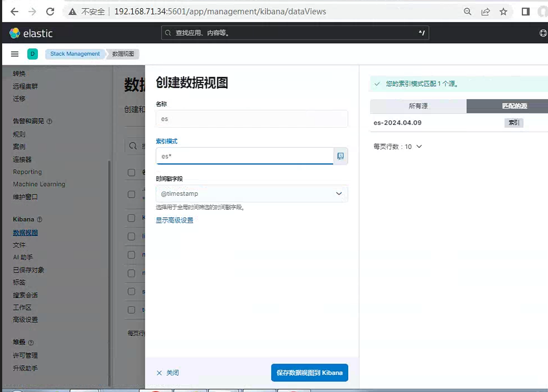Open 许可管理 in the sidebar
The width and height of the screenshot is (548, 392).
25,355
